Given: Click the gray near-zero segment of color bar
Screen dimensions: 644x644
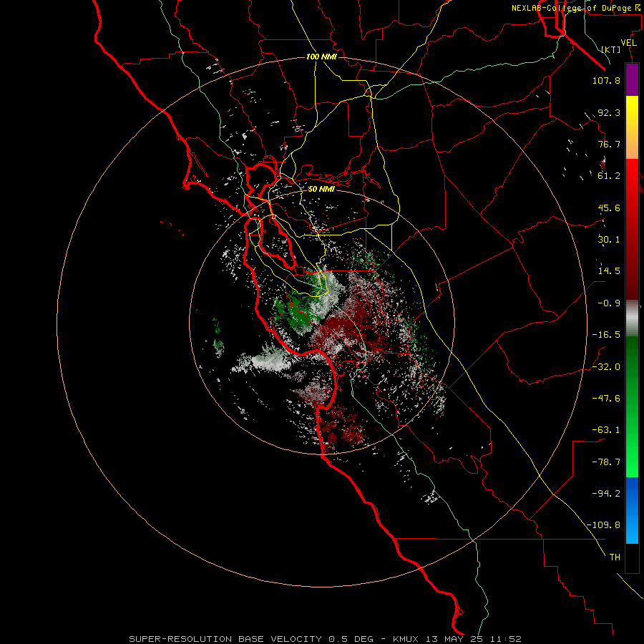Looking at the screenshot, I should pyautogui.click(x=632, y=318).
